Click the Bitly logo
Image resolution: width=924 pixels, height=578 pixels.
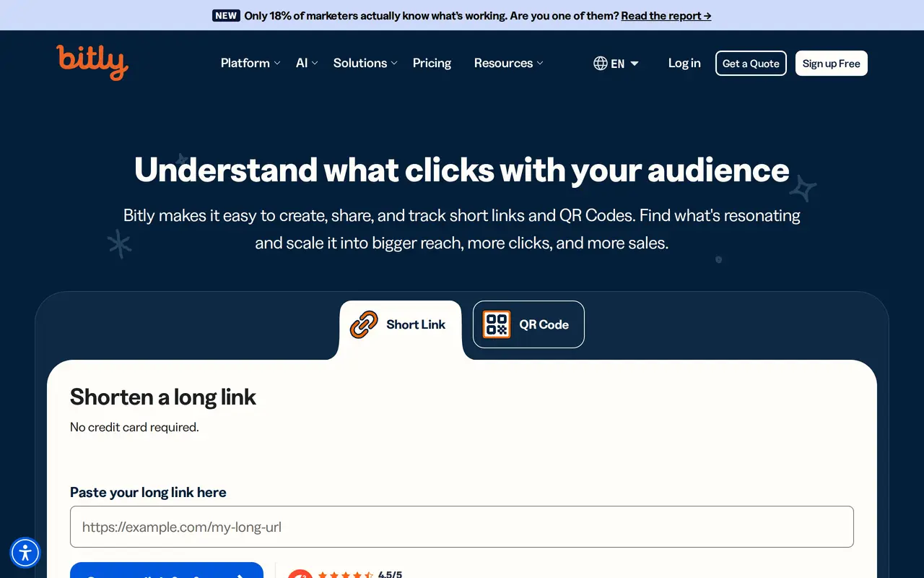pyautogui.click(x=92, y=62)
